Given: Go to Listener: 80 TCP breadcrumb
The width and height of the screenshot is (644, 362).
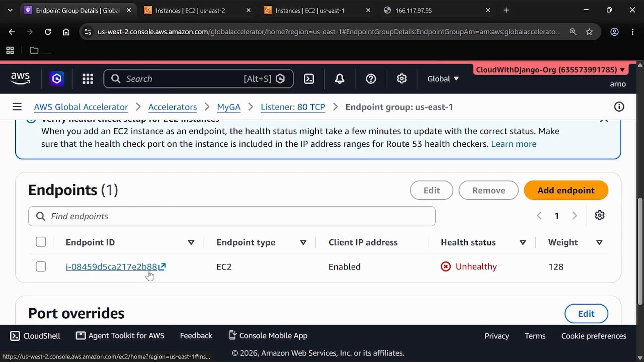Looking at the screenshot, I should [x=293, y=107].
